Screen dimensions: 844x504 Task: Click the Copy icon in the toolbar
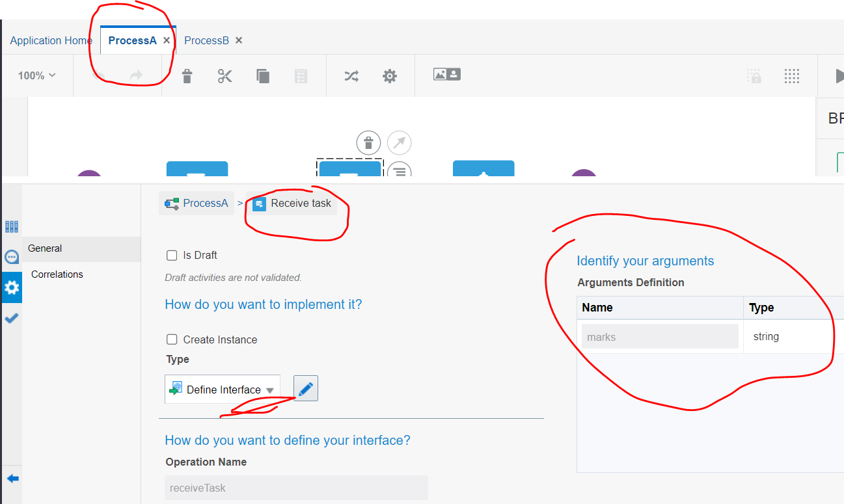[x=263, y=75]
